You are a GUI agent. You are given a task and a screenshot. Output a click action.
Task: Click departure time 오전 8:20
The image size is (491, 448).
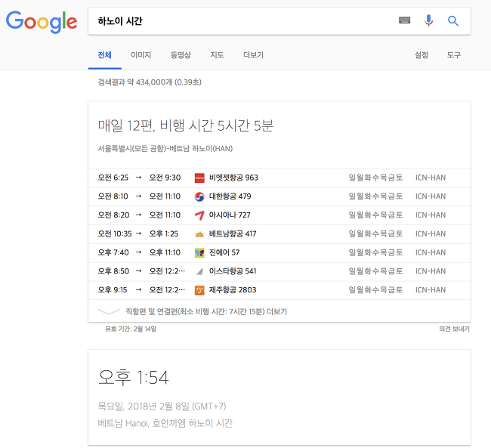pos(113,215)
